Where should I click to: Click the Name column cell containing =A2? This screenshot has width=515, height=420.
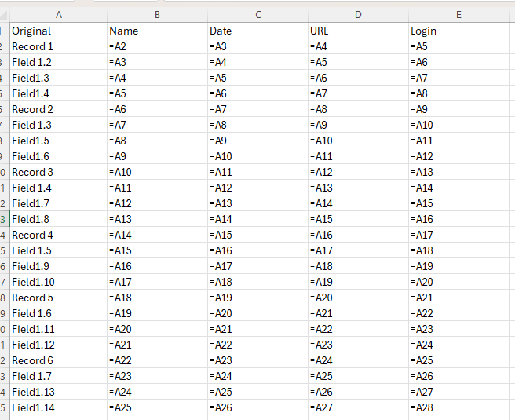coord(156,46)
